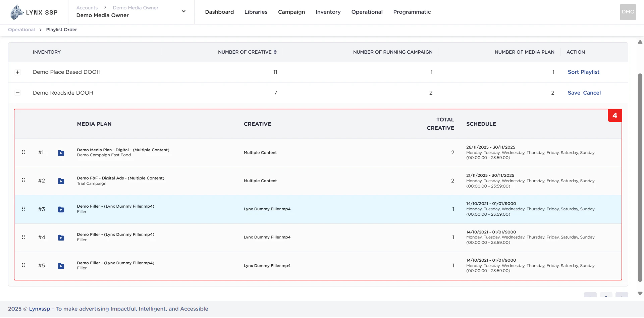Click the Playlist Order breadcrumb
This screenshot has width=644, height=318.
click(x=61, y=30)
